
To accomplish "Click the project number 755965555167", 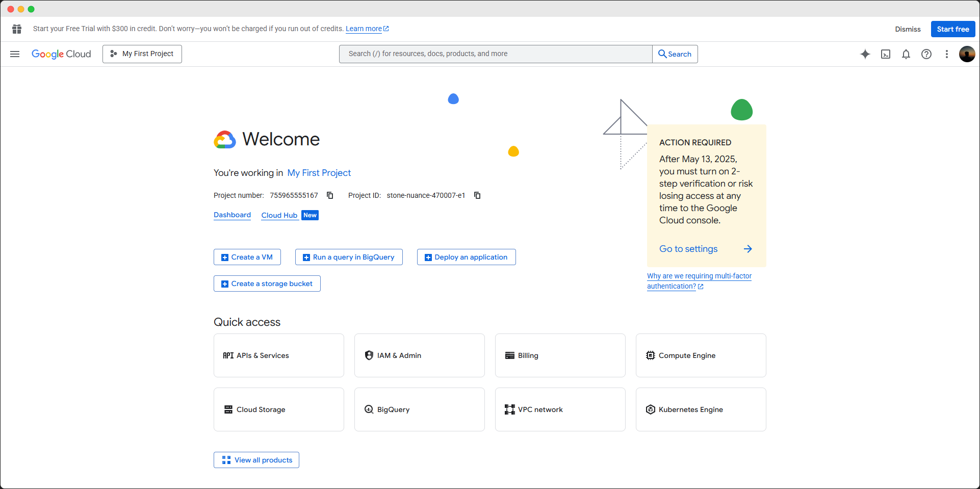I will coord(294,195).
